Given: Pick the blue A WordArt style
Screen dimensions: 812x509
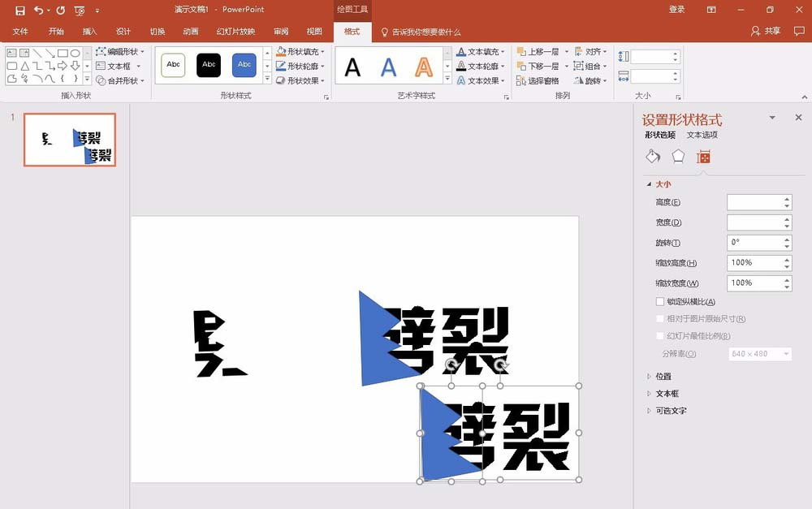Looking at the screenshot, I should (388, 67).
